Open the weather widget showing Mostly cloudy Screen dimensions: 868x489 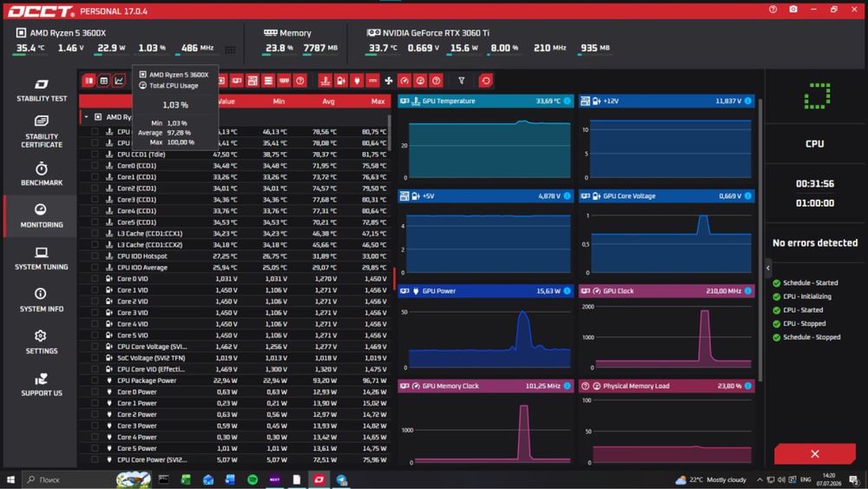coord(710,479)
